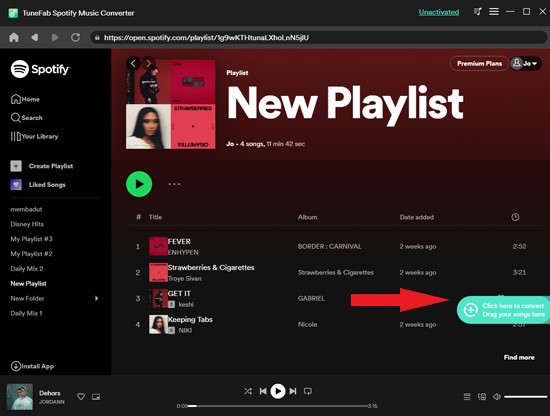Open My Playlist #2
Viewport: 550px width, 416px height.
(x=32, y=254)
